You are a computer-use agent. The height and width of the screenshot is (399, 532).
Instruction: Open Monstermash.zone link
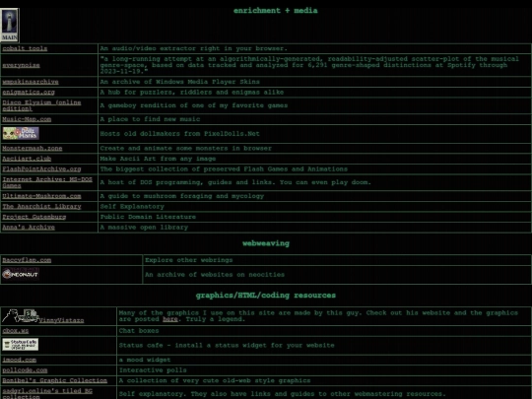(x=33, y=148)
